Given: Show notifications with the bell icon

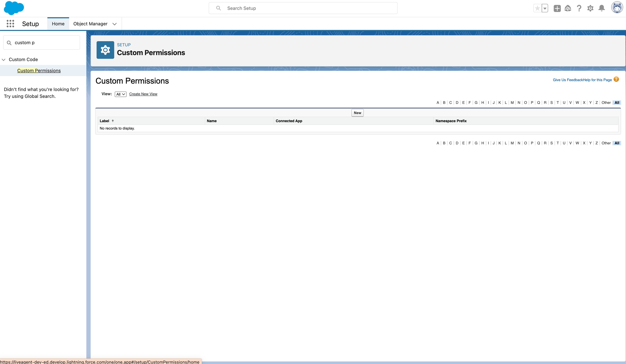Looking at the screenshot, I should point(601,8).
